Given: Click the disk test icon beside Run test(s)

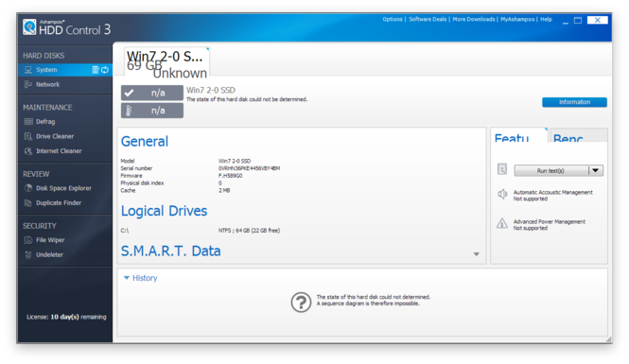Looking at the screenshot, I should [502, 169].
